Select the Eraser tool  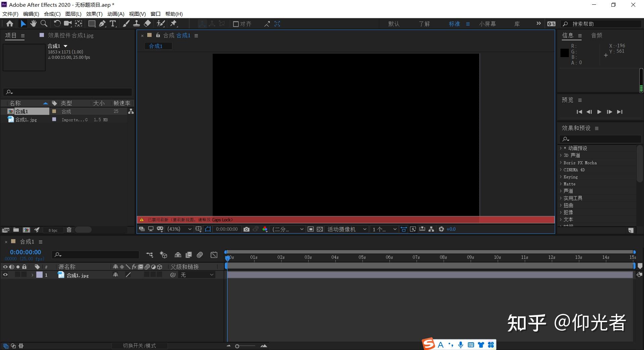point(148,24)
